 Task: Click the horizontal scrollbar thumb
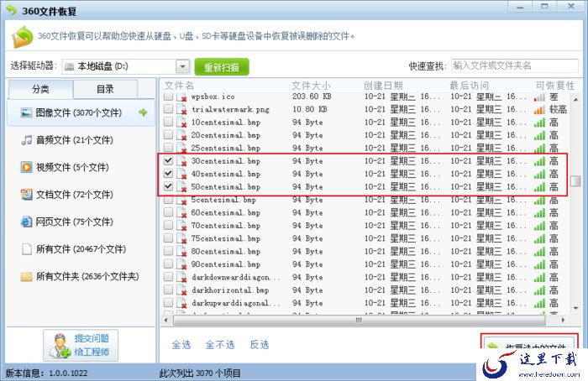pos(359,321)
